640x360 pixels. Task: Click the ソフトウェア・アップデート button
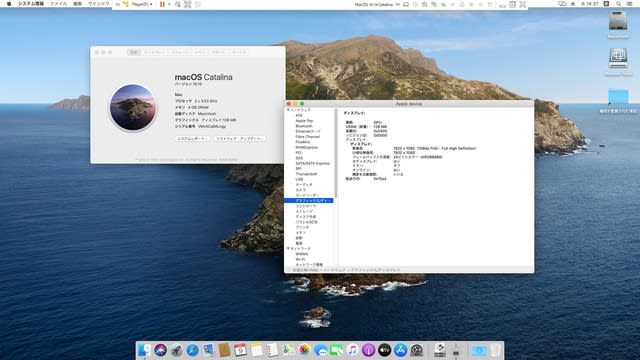pos(240,139)
